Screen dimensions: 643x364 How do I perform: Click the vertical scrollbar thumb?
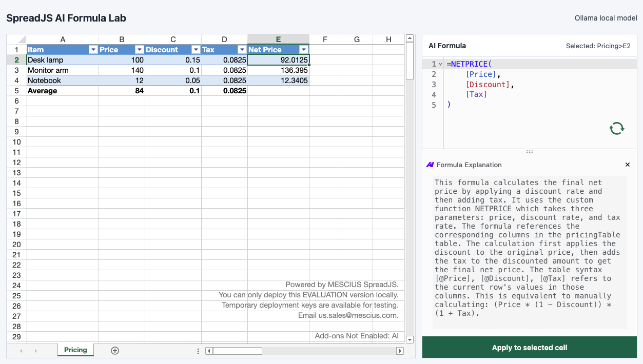pyautogui.click(x=410, y=60)
